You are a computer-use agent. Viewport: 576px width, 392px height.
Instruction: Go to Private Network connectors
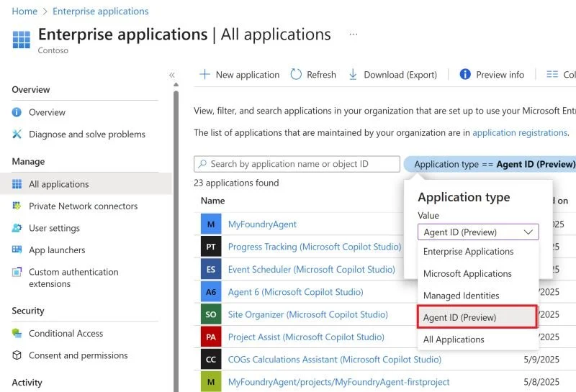coord(84,206)
